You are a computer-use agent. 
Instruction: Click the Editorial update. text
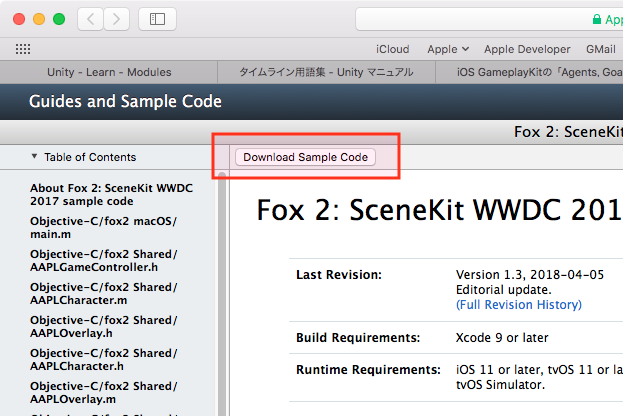point(503,289)
